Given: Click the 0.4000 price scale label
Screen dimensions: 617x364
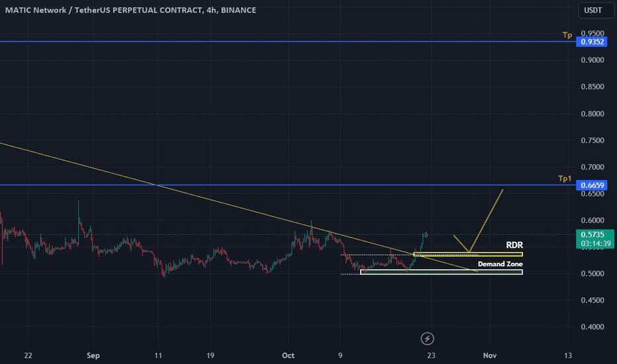Looking at the screenshot, I should coord(593,327).
